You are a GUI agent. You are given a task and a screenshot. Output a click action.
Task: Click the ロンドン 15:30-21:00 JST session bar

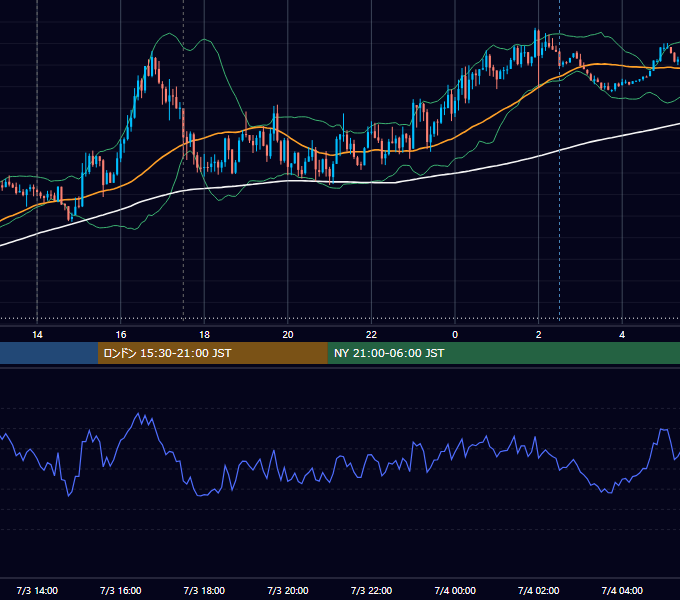212,353
